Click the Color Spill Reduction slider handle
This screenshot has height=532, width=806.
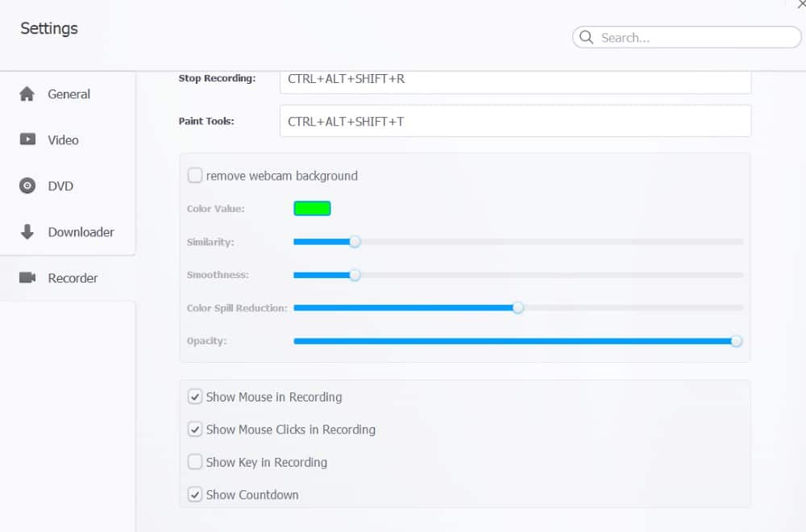[518, 308]
